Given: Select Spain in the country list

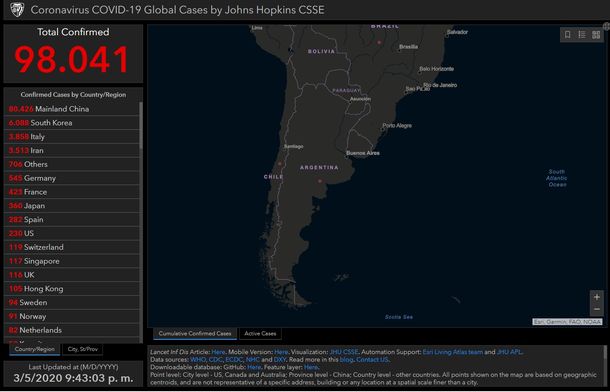Looking at the screenshot, I should (x=71, y=219).
